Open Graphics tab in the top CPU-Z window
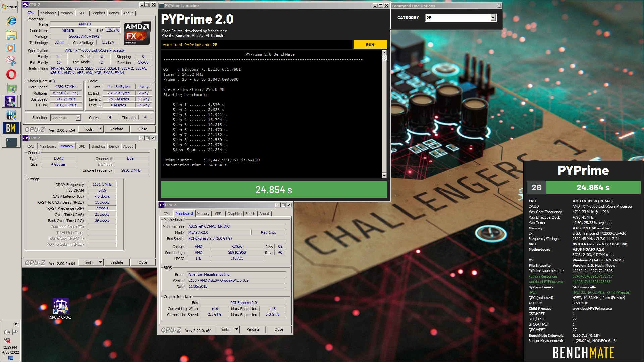Image resolution: width=644 pixels, height=362 pixels. coord(98,13)
